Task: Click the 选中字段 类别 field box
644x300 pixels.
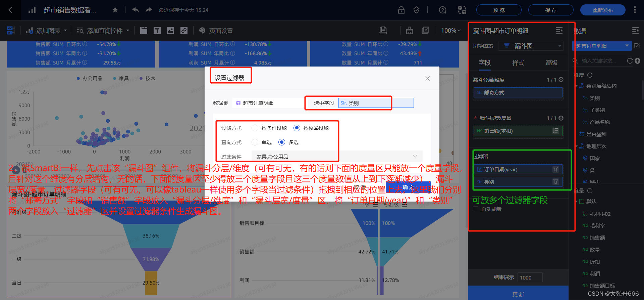Action: coord(376,103)
